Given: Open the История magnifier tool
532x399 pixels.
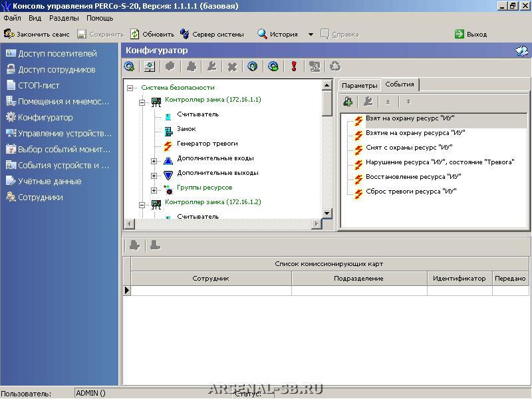Looking at the screenshot, I should point(263,34).
